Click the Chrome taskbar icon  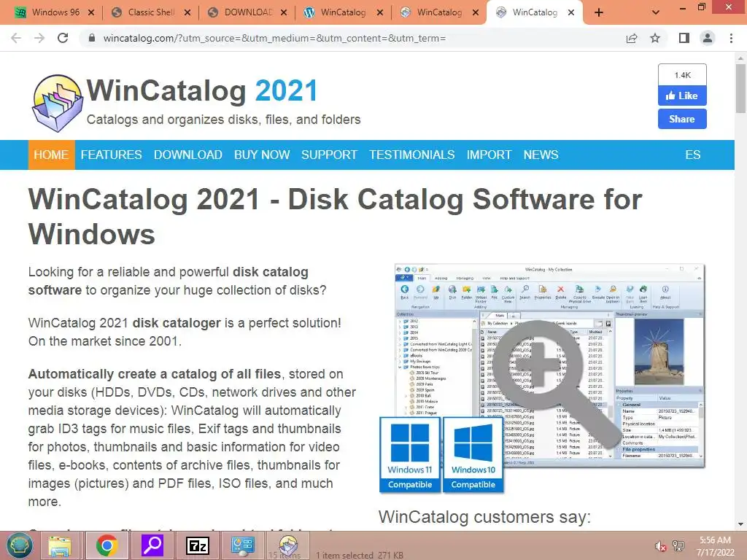(107, 545)
